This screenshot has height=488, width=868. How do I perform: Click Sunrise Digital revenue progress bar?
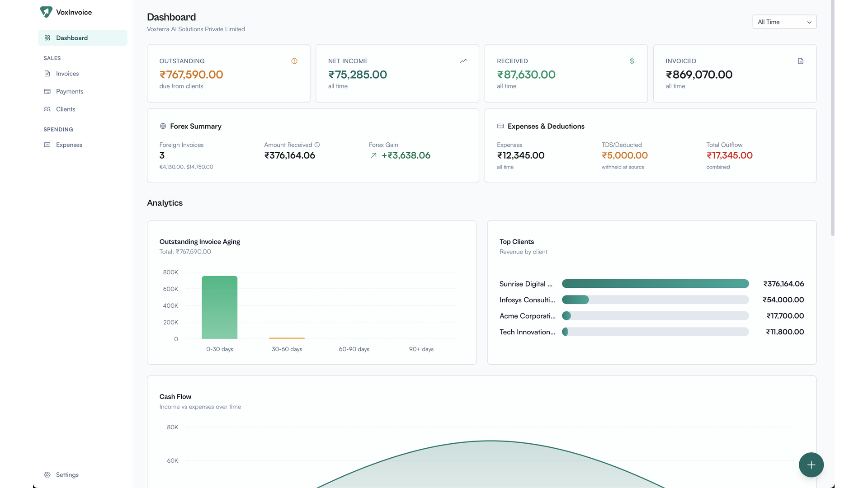pos(655,284)
